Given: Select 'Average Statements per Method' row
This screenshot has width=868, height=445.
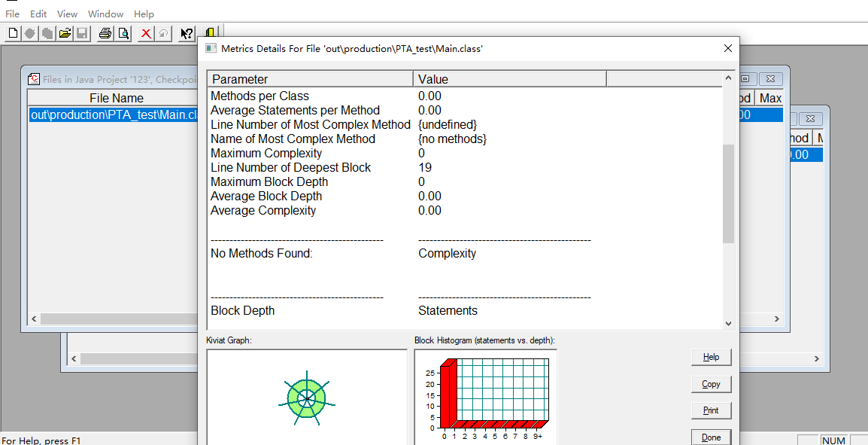Looking at the screenshot, I should (x=295, y=110).
